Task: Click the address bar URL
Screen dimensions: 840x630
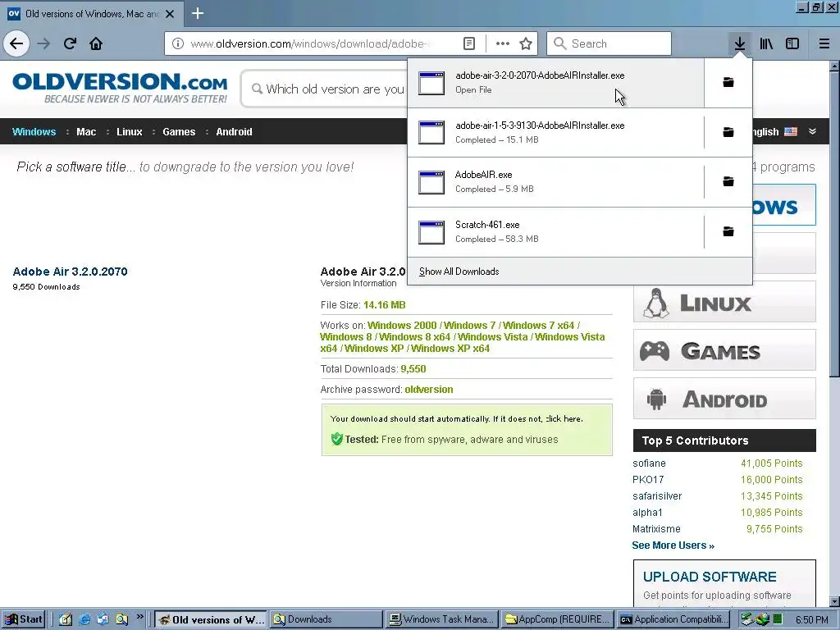Action: 309,43
